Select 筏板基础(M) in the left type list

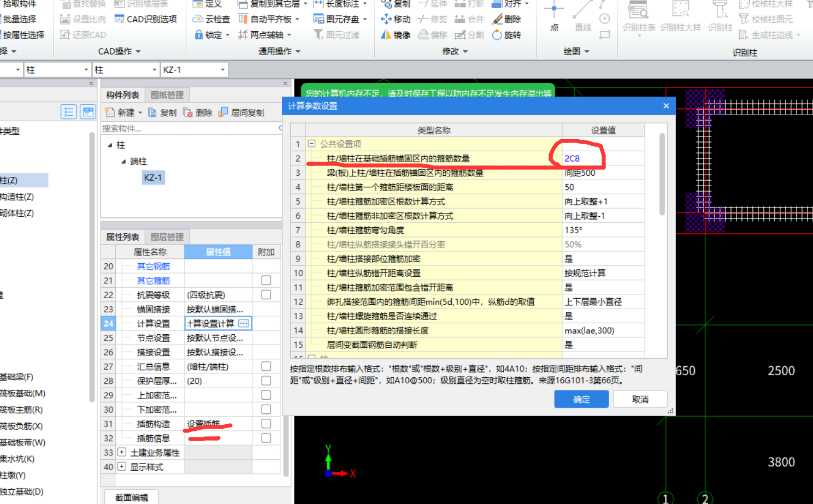[x=22, y=393]
